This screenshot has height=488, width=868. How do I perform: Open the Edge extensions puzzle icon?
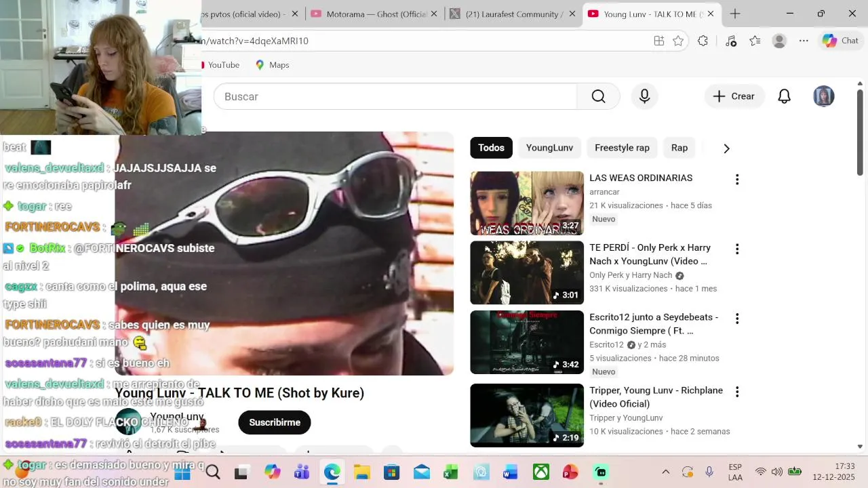tap(703, 41)
